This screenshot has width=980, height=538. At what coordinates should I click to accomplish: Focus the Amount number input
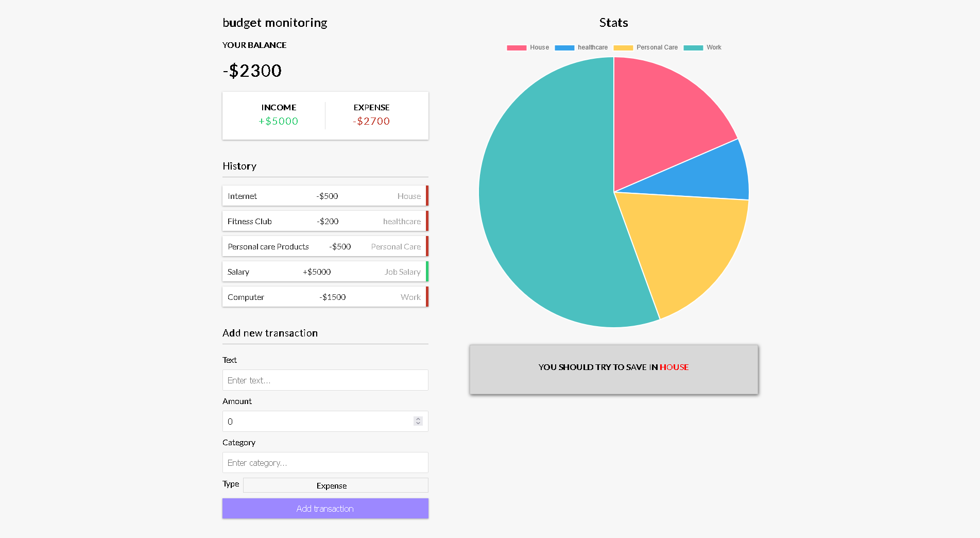pos(317,422)
